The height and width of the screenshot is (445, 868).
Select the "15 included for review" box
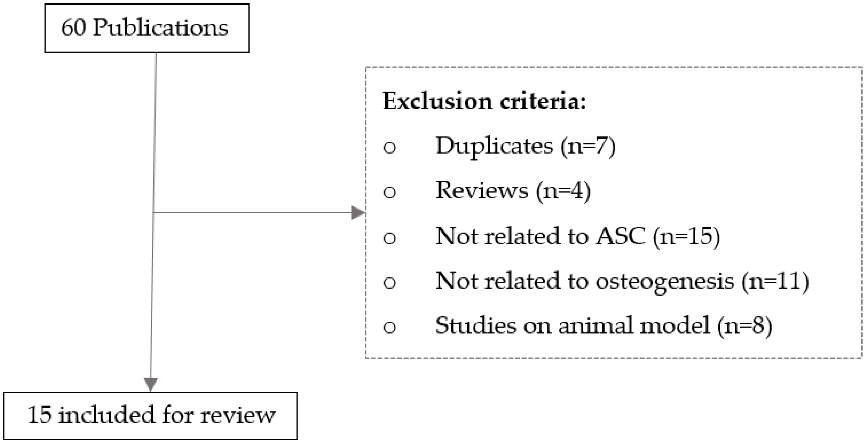tap(150, 415)
